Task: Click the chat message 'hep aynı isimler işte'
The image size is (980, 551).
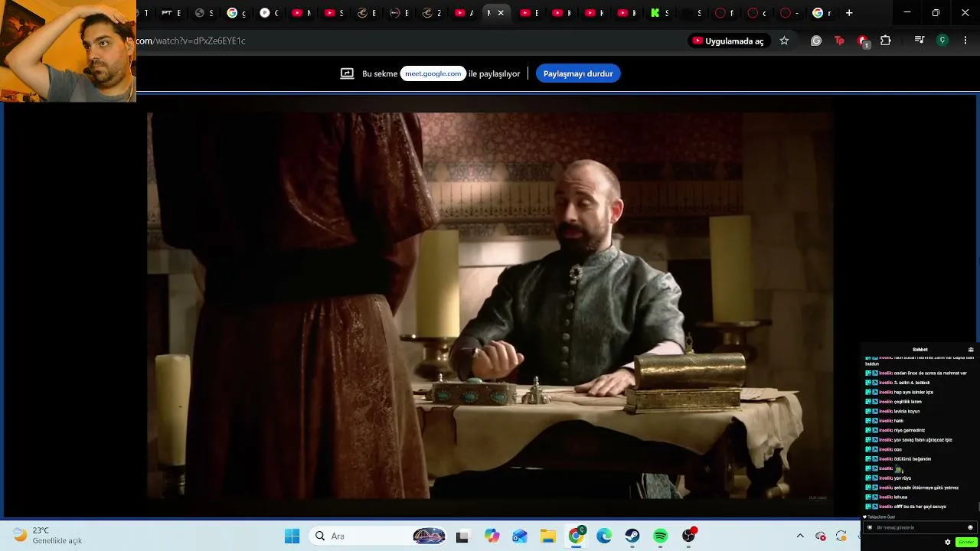Action: [913, 392]
